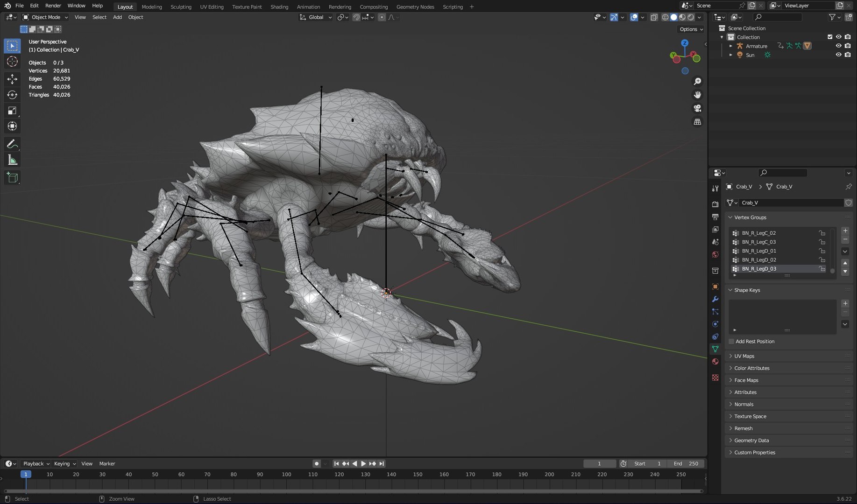Open the World properties tab
This screenshot has width=857, height=504.
[715, 255]
